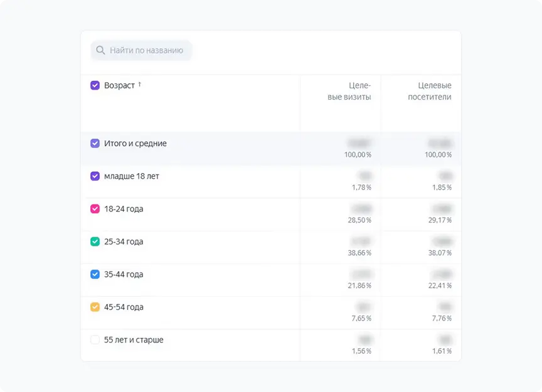Toggle the blue '35-44 года' checkbox

[95, 274]
